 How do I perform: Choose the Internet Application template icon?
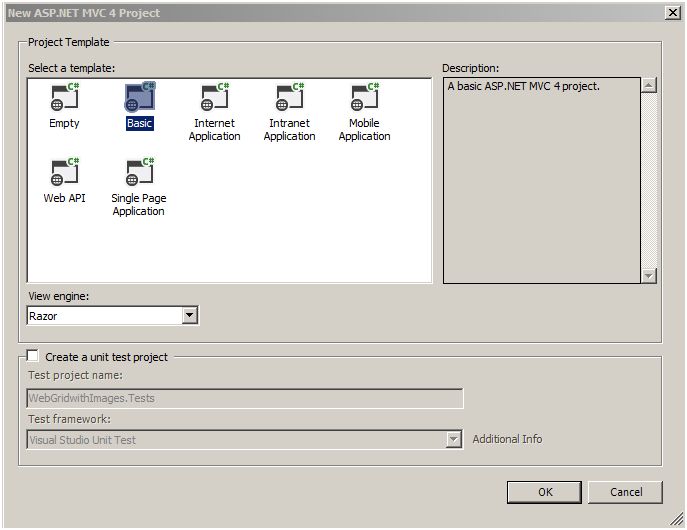pos(215,96)
